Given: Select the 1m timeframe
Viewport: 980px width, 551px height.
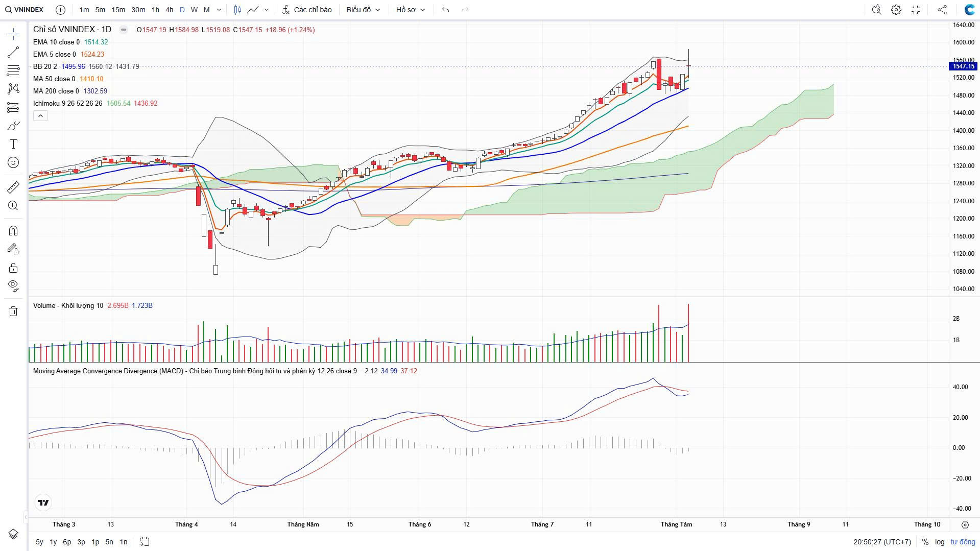Looking at the screenshot, I should coord(84,10).
